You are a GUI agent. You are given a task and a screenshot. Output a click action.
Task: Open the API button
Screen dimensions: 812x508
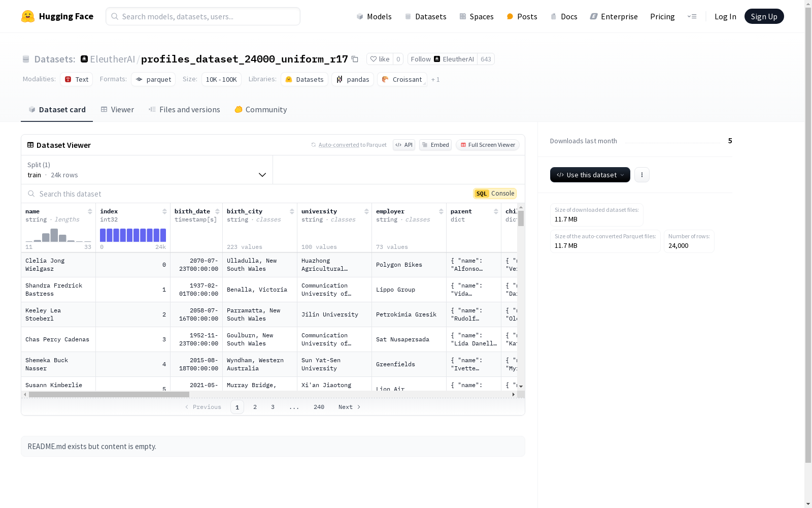coord(404,145)
